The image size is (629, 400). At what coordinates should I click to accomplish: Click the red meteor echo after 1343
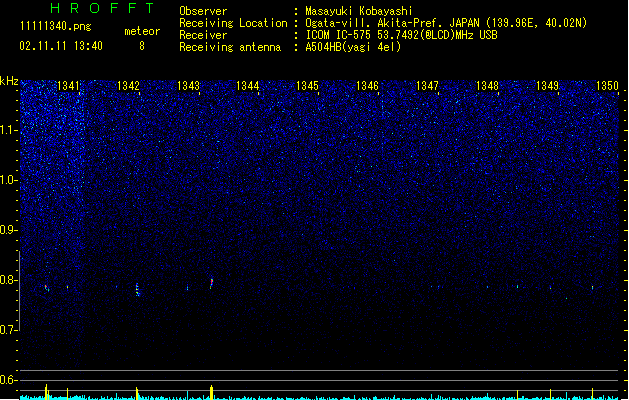pyautogui.click(x=211, y=283)
